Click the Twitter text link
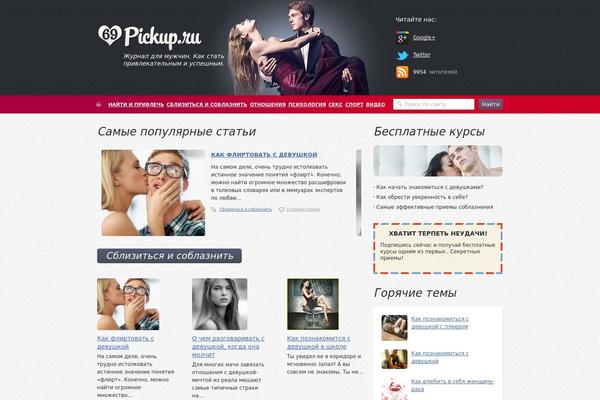The width and height of the screenshot is (600, 400). click(x=421, y=55)
